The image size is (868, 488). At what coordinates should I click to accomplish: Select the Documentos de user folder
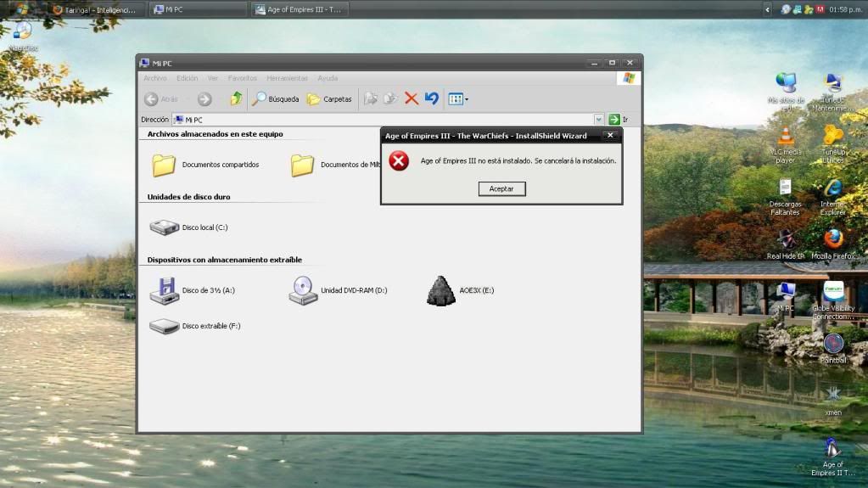coord(335,165)
